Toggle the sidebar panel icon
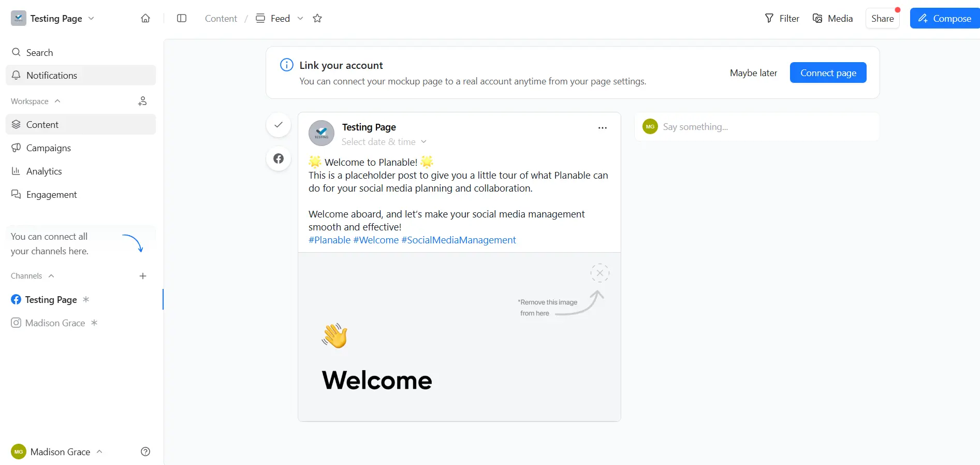This screenshot has width=980, height=465. tap(182, 18)
